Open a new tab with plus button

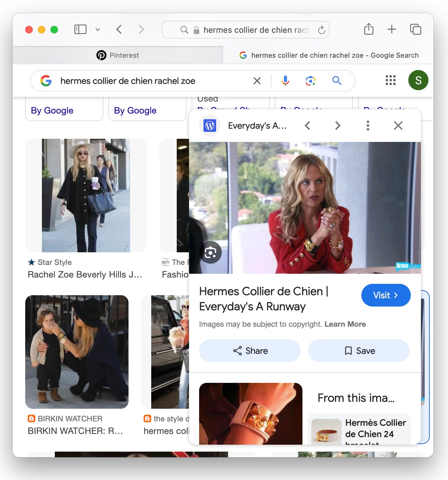[392, 29]
